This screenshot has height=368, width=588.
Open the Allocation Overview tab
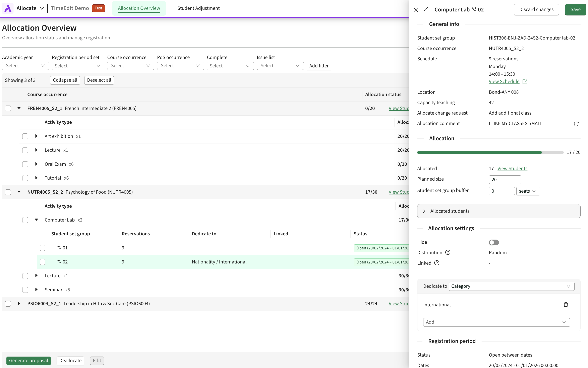[x=139, y=8]
